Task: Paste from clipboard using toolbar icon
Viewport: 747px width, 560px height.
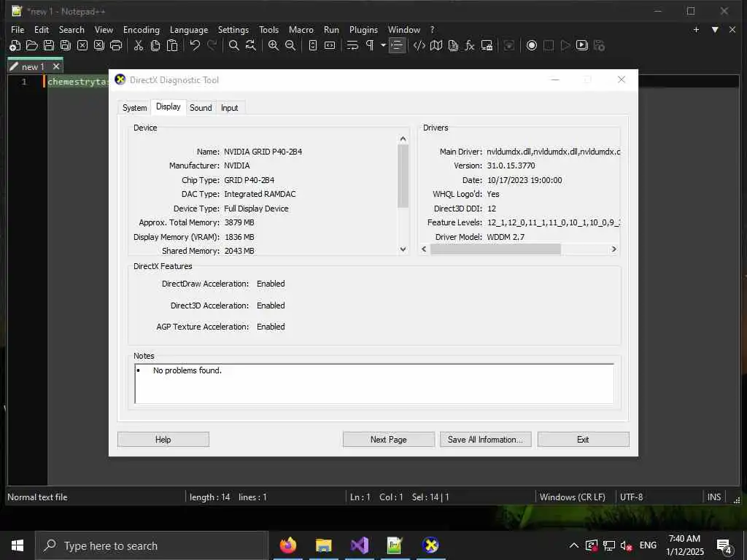Action: point(172,46)
